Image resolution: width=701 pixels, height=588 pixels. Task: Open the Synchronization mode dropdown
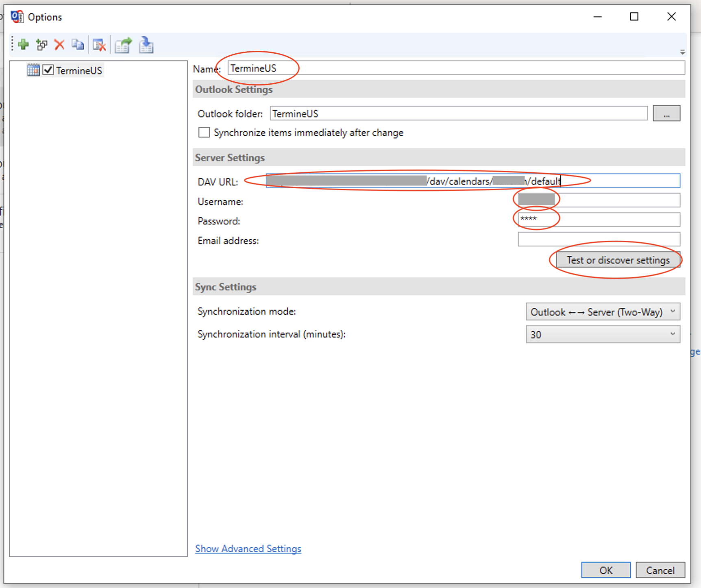pyautogui.click(x=602, y=312)
